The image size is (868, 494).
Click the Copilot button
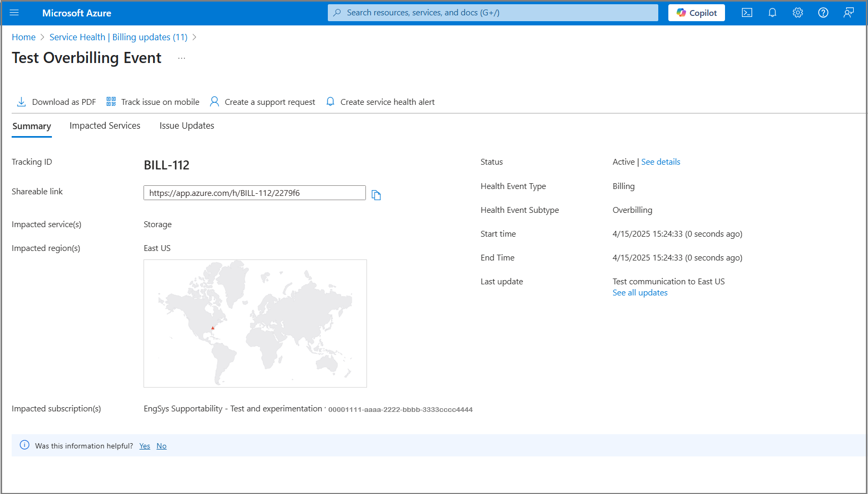696,13
